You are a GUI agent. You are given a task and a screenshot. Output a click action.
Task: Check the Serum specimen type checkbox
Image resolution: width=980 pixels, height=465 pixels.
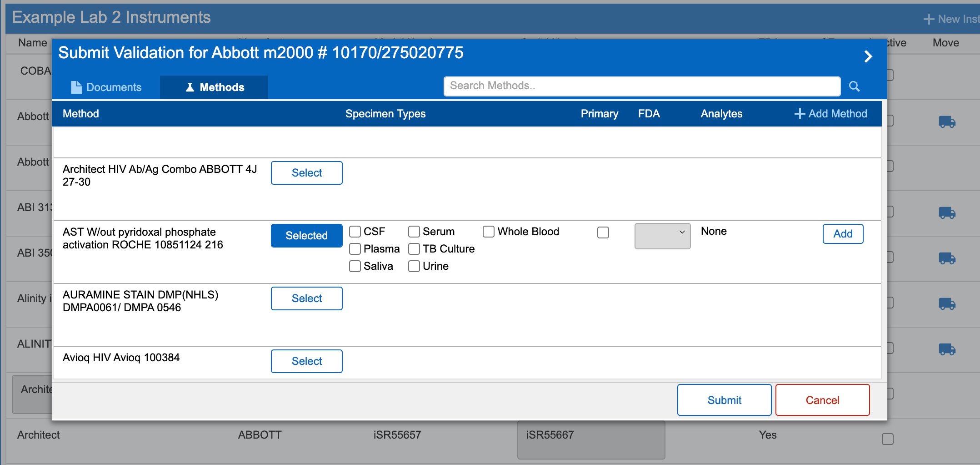414,232
